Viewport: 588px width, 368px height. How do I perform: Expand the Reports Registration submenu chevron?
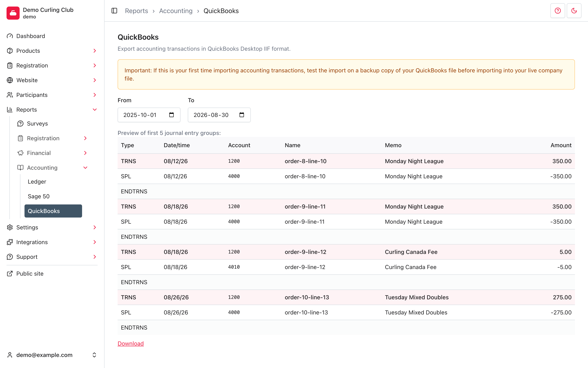(85, 138)
